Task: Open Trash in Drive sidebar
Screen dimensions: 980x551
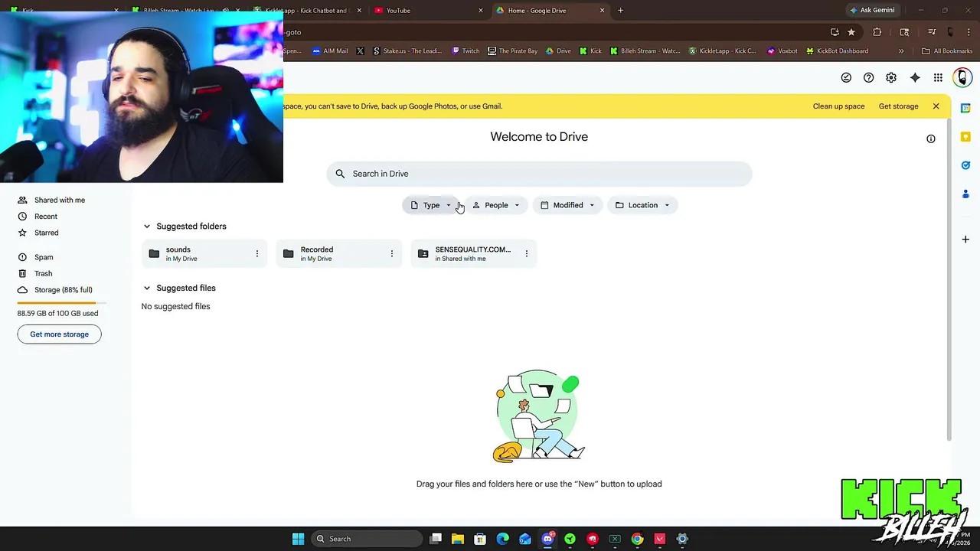Action: coord(43,273)
